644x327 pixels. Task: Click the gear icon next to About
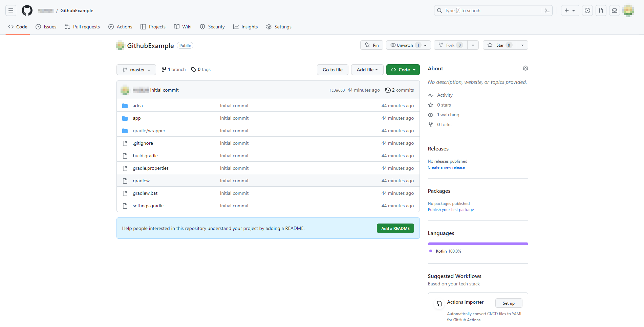[525, 68]
